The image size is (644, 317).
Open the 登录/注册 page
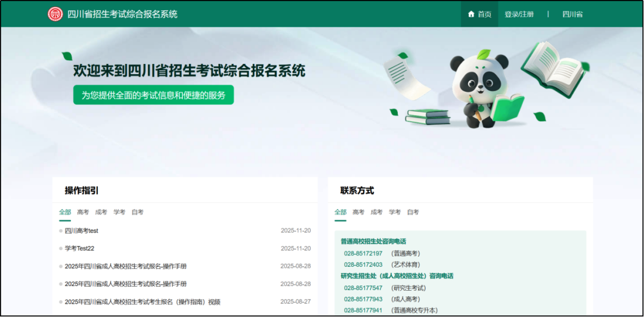click(519, 14)
